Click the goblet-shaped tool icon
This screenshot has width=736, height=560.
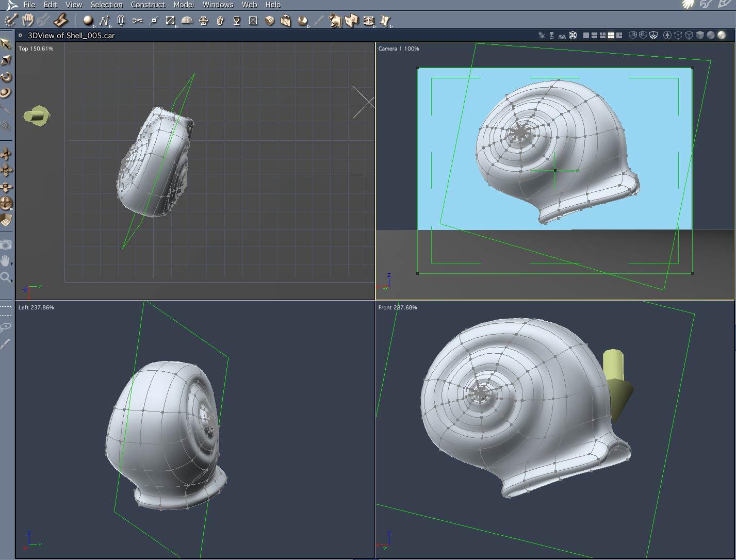[237, 21]
